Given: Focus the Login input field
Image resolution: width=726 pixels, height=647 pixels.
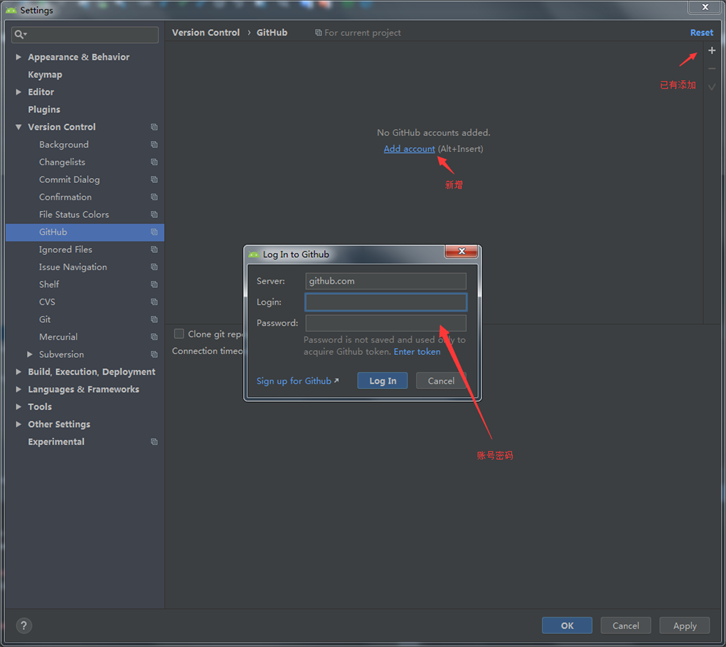Looking at the screenshot, I should [x=386, y=302].
